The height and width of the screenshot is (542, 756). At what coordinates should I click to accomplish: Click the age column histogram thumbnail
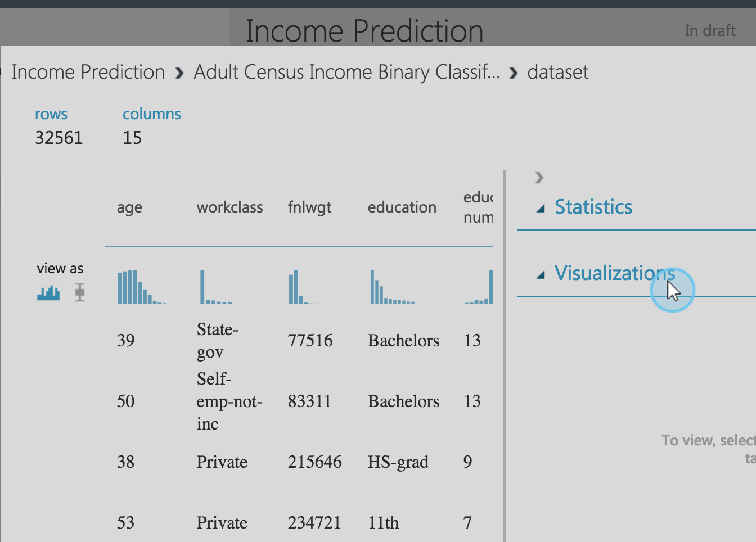pos(142,287)
